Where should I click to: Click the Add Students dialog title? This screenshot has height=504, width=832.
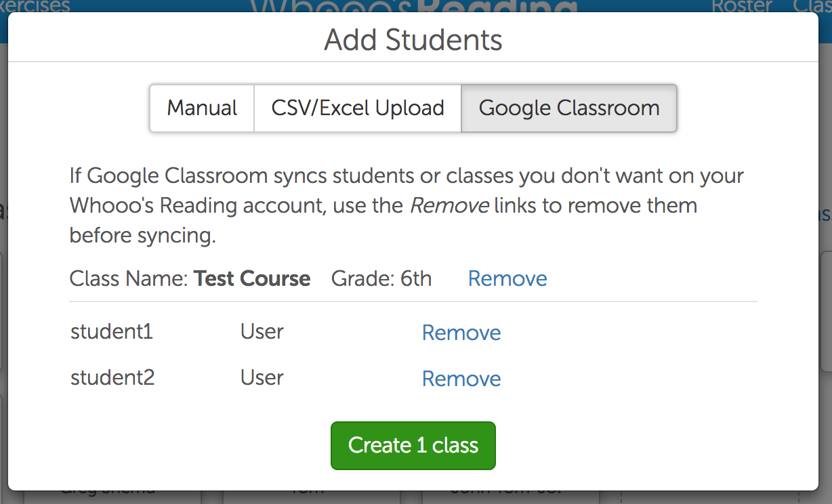coord(413,40)
